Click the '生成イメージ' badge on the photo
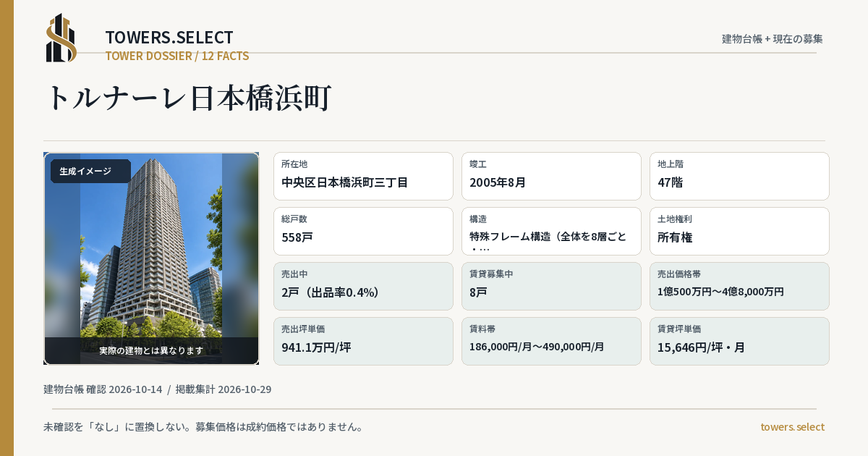Image resolution: width=868 pixels, height=456 pixels. (90, 172)
